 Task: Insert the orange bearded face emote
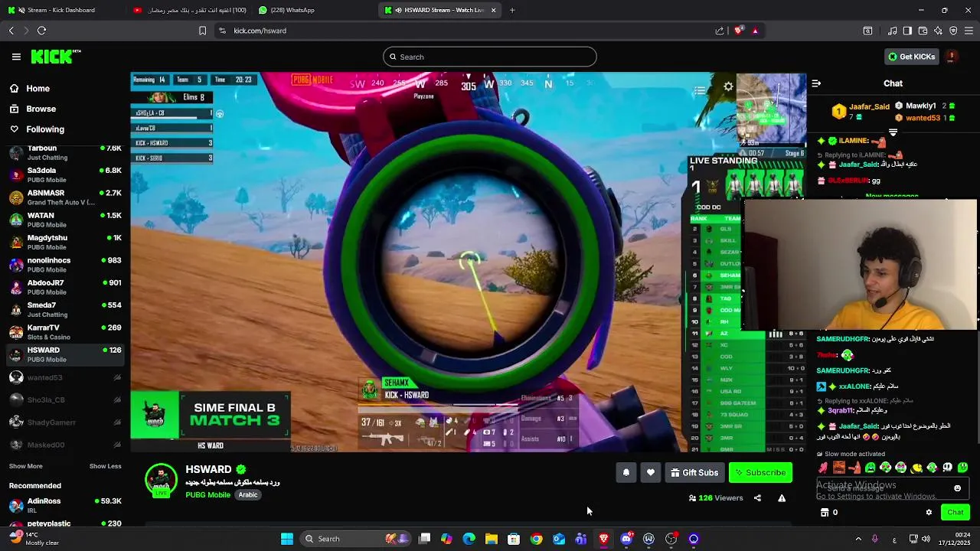(x=839, y=468)
